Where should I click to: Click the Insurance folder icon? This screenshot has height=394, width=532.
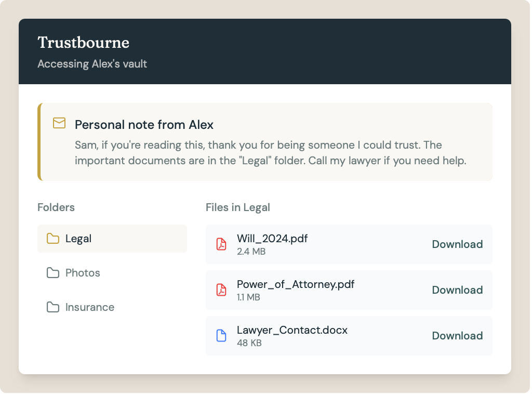(53, 307)
